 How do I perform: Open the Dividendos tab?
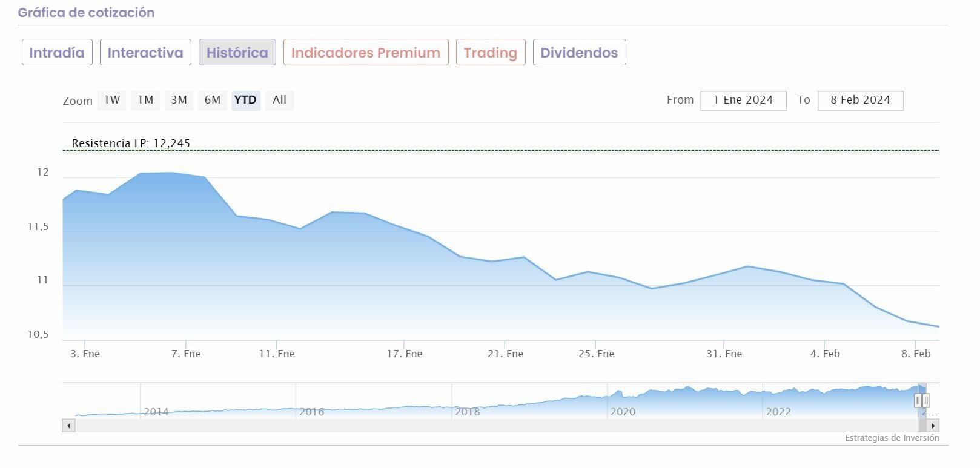[579, 53]
